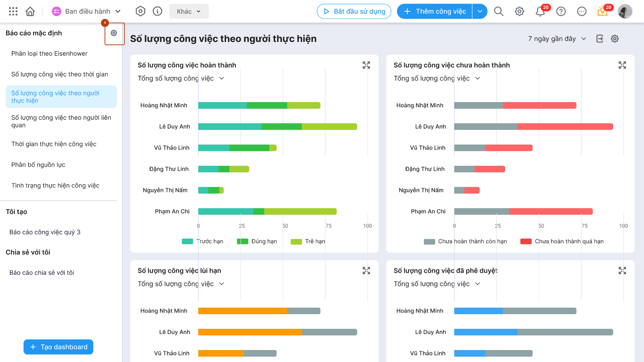Toggle the Đúng hạn legend swatch
The height and width of the screenshot is (362, 644).
point(243,242)
